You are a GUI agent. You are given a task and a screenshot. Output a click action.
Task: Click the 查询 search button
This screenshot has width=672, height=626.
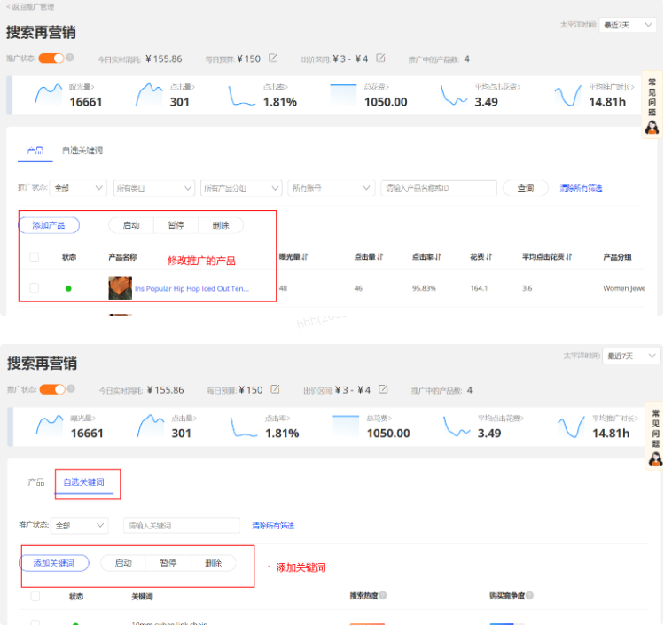(526, 188)
